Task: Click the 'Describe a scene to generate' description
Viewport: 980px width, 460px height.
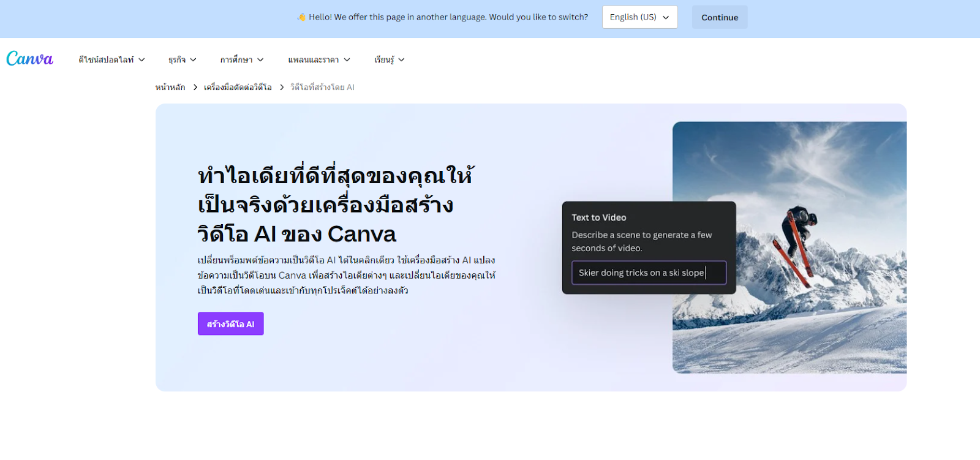Action: click(x=641, y=241)
